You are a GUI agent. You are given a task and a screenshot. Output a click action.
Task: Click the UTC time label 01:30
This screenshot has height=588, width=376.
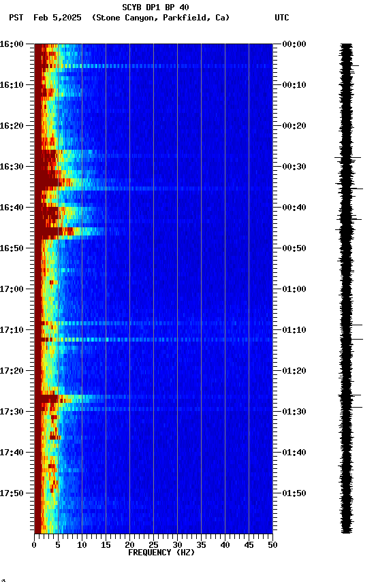294,412
